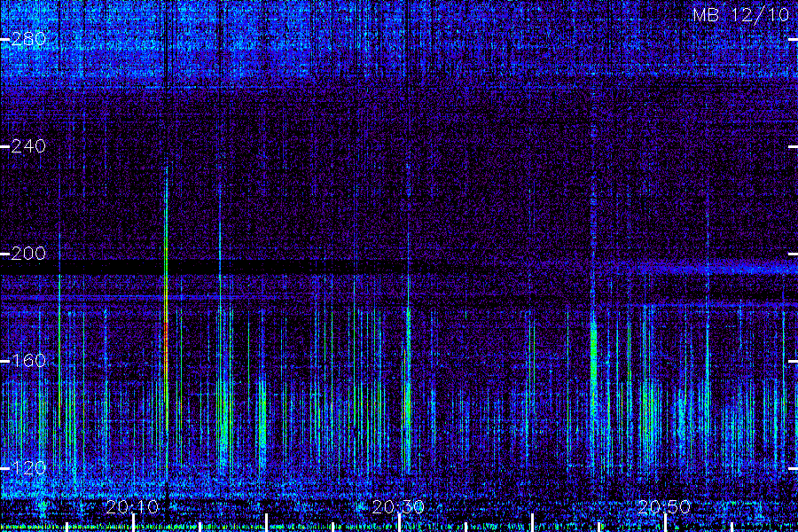Click the 20:50 time axis label
This screenshot has width=798, height=532.
[664, 507]
